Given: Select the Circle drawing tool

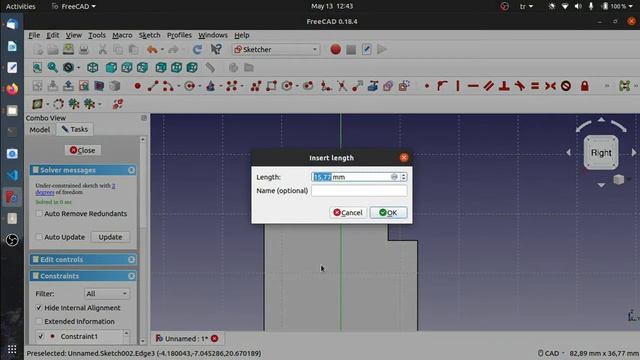Looking at the screenshot, I should (189, 86).
